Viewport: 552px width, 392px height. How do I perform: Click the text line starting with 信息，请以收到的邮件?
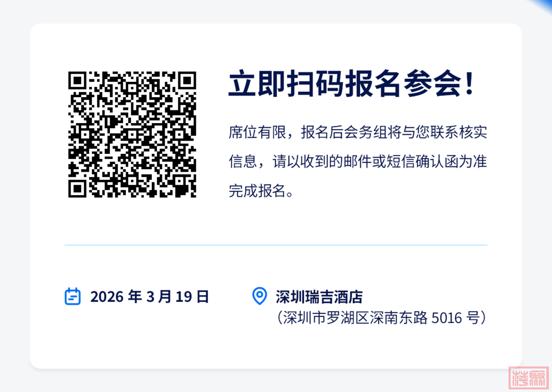point(358,162)
